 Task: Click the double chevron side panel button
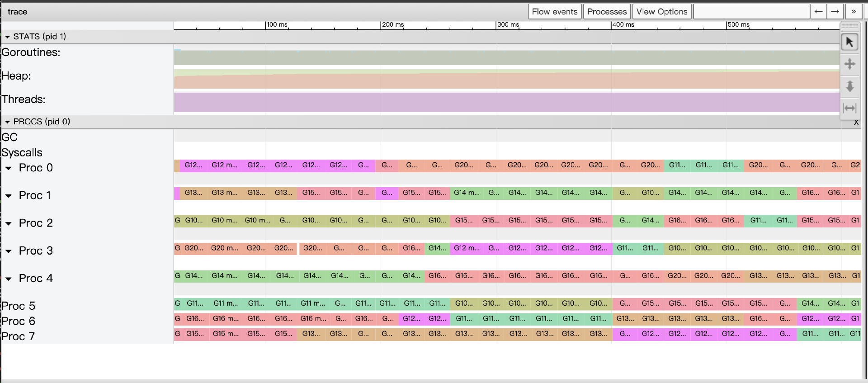pyautogui.click(x=853, y=12)
